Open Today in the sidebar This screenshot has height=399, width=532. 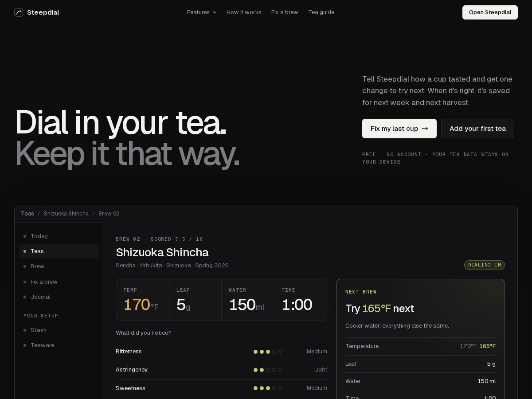[x=59, y=236]
